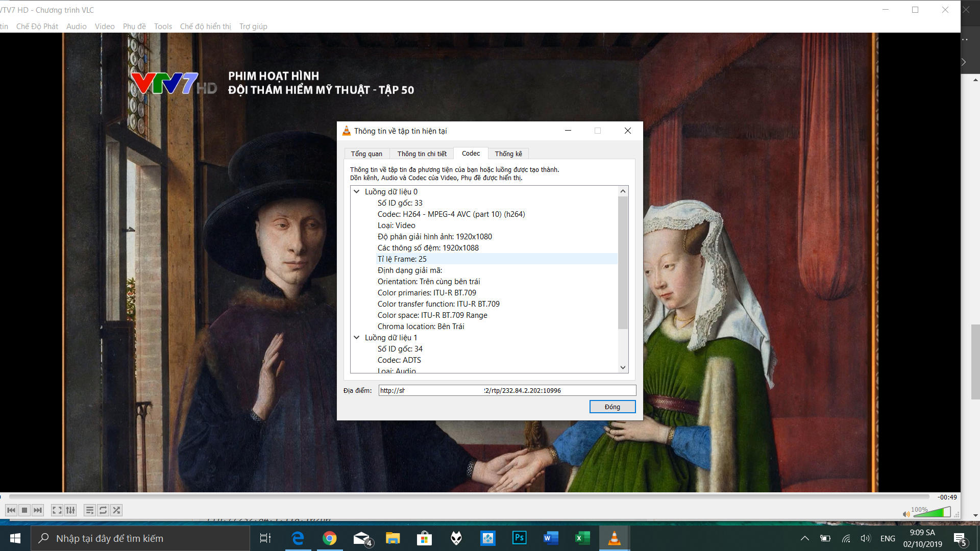Viewport: 980px width, 551px height.
Task: Minimize the media information dialog
Action: [568, 131]
